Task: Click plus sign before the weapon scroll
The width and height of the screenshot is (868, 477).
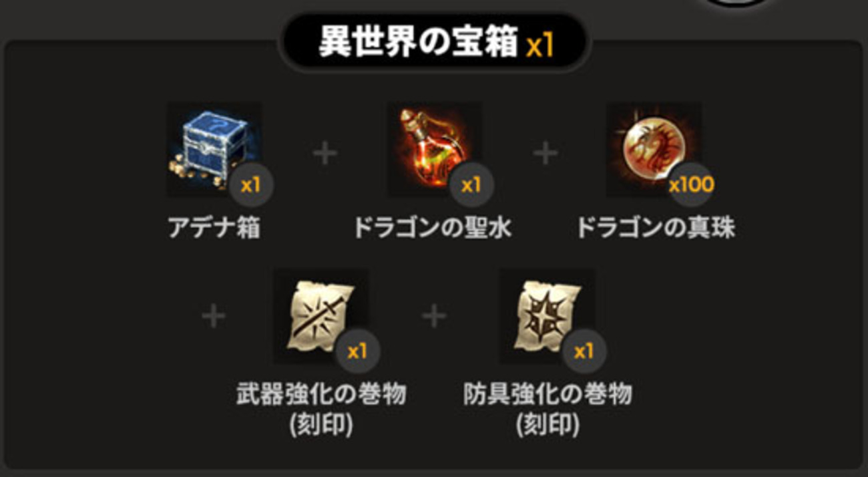Action: tap(214, 316)
